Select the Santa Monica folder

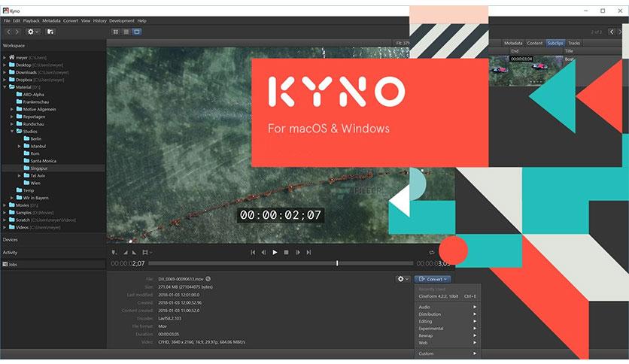click(40, 161)
